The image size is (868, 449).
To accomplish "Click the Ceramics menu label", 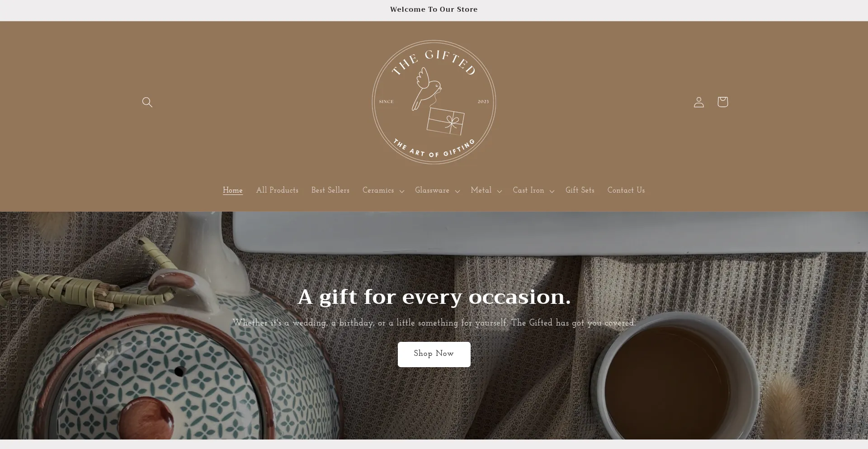I will coord(378,190).
